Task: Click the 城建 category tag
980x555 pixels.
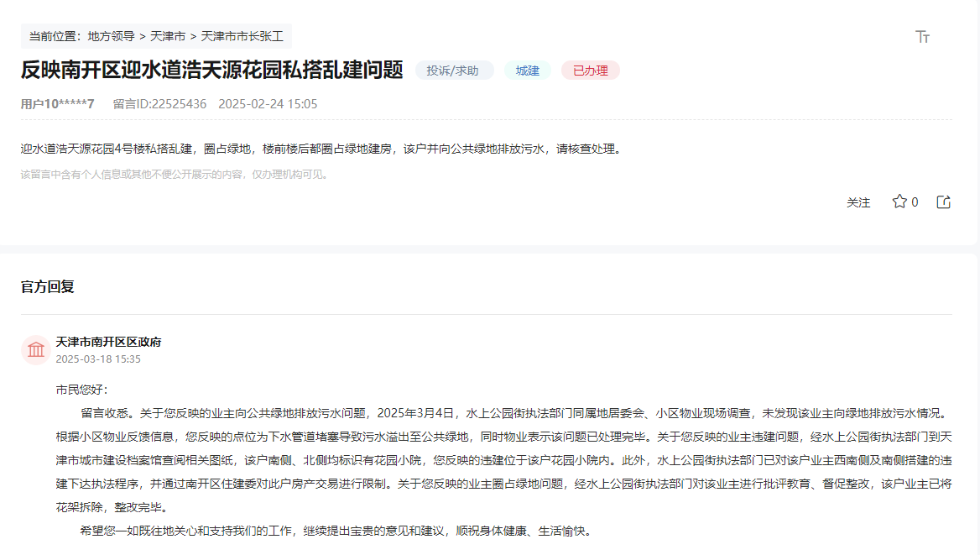Action: (x=528, y=71)
